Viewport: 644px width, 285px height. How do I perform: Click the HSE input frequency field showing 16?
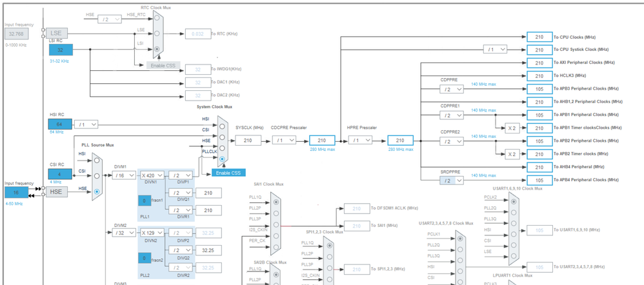[x=17, y=192]
